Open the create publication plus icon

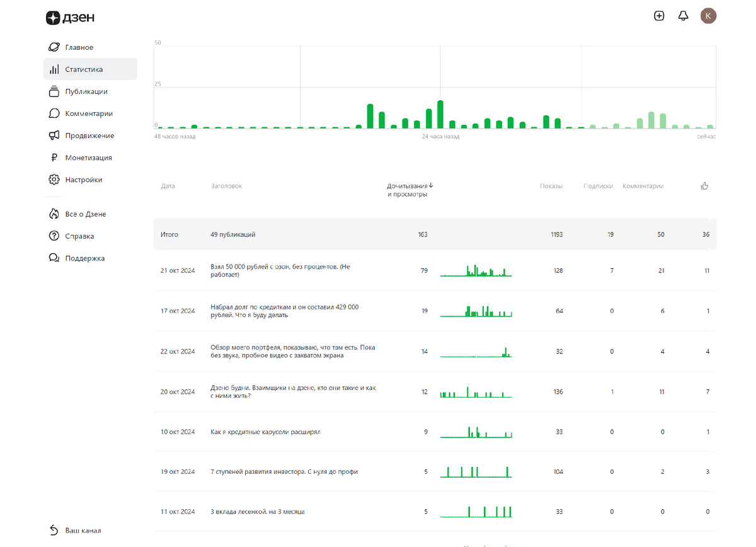click(659, 16)
